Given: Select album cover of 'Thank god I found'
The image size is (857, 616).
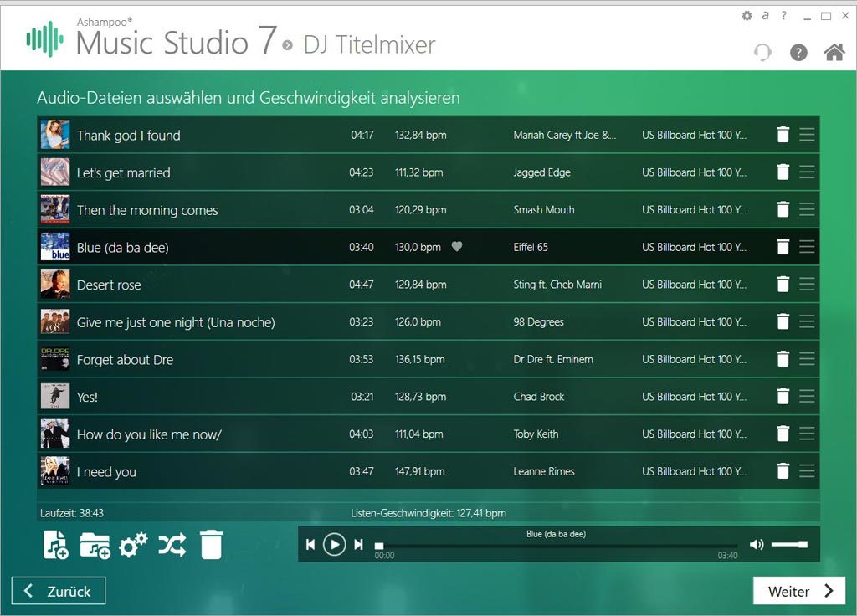Looking at the screenshot, I should click(55, 135).
